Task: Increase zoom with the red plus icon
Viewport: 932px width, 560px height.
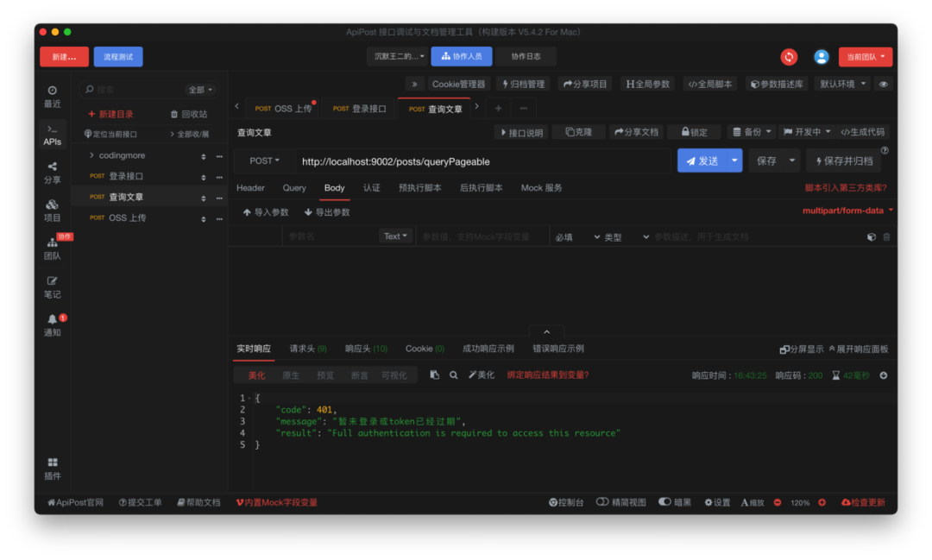Action: [x=822, y=502]
